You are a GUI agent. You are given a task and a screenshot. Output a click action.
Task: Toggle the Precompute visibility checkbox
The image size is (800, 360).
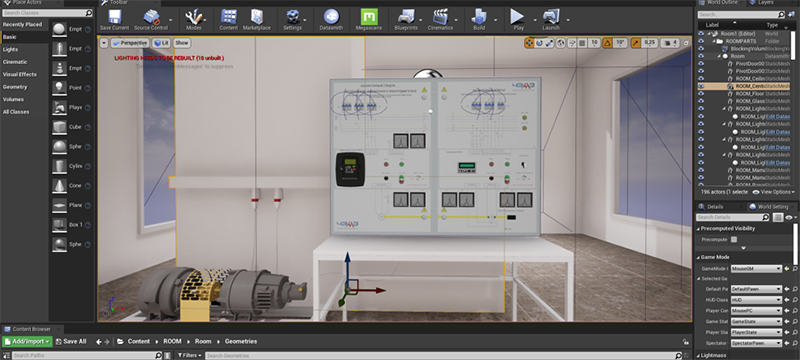(x=734, y=239)
